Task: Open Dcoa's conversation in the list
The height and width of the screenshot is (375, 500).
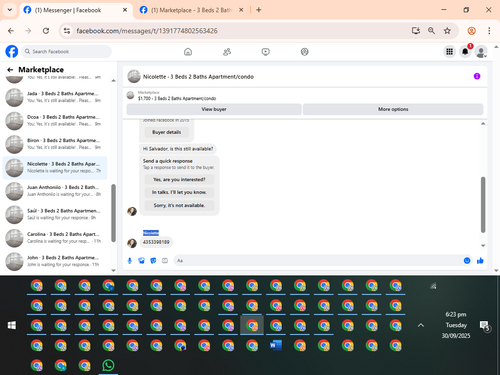Action: [55, 120]
